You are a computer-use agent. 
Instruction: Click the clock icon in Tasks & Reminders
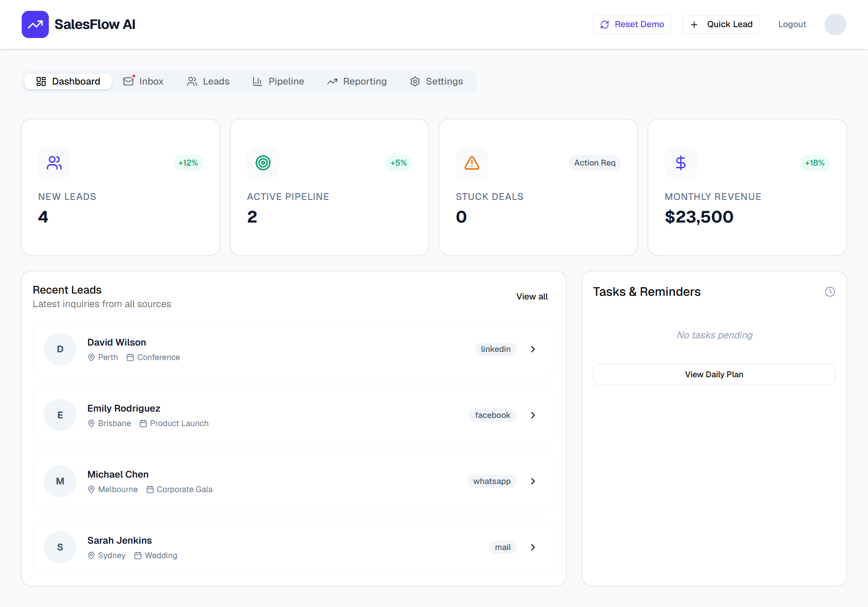pos(830,292)
